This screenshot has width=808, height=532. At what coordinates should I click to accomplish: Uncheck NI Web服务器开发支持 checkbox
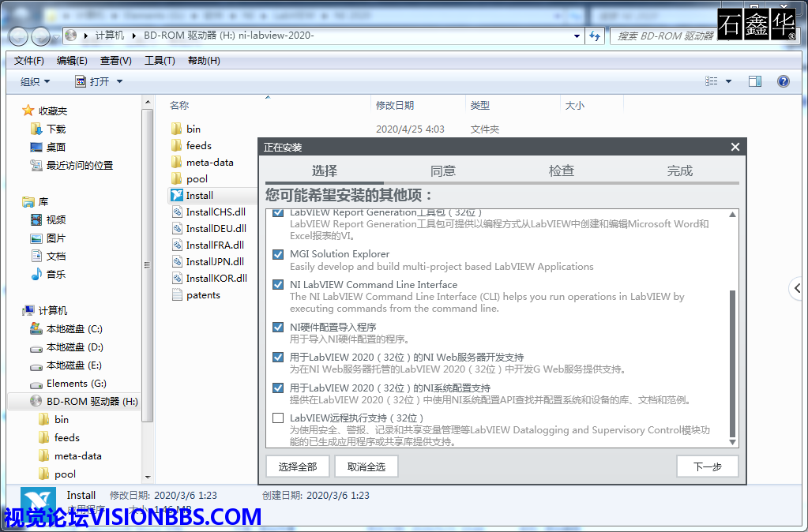click(278, 358)
